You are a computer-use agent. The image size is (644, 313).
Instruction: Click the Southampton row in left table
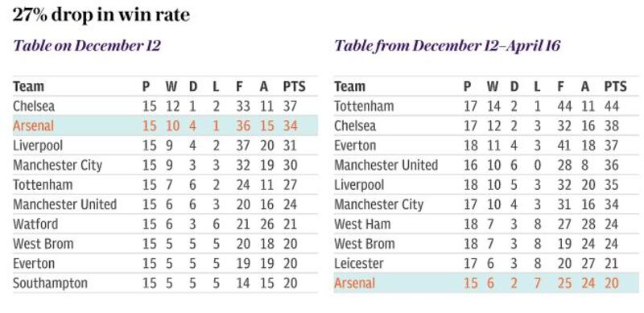point(165,283)
